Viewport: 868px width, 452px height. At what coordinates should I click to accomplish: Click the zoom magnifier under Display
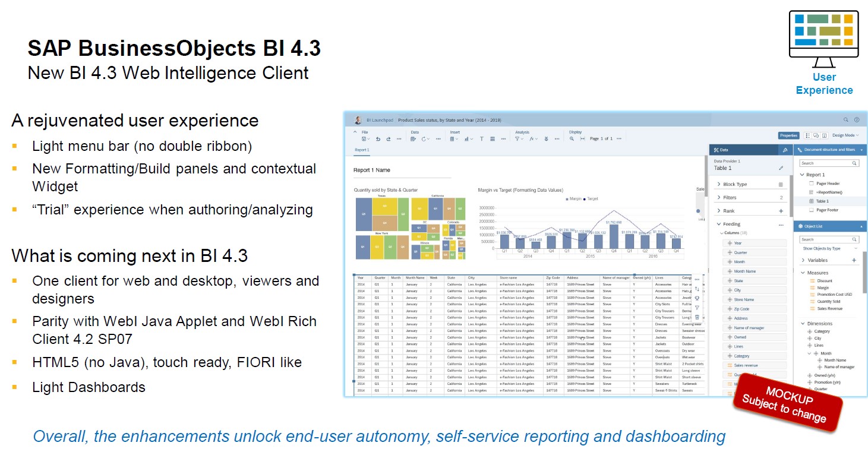click(572, 139)
